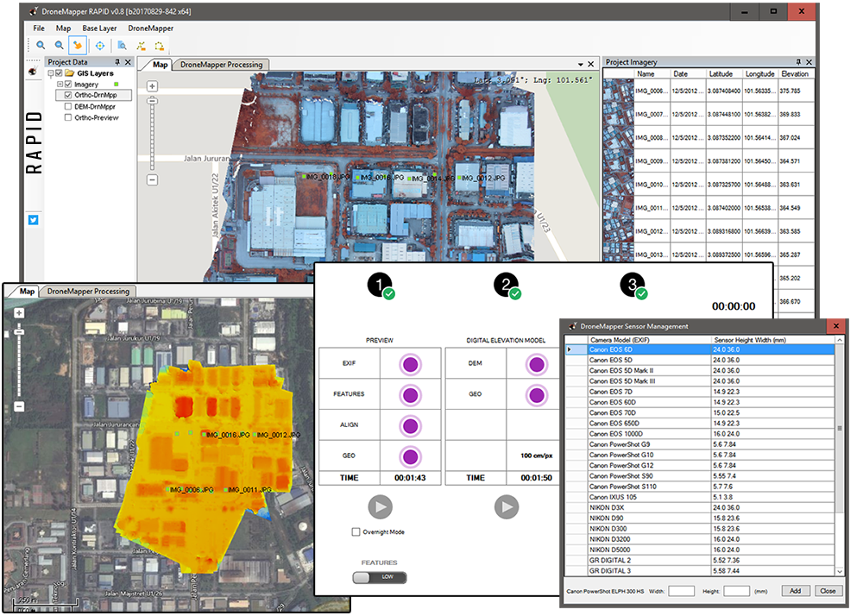Click zoom-in plus on the DEM map
Screen dimensions: 863x616
point(19,313)
